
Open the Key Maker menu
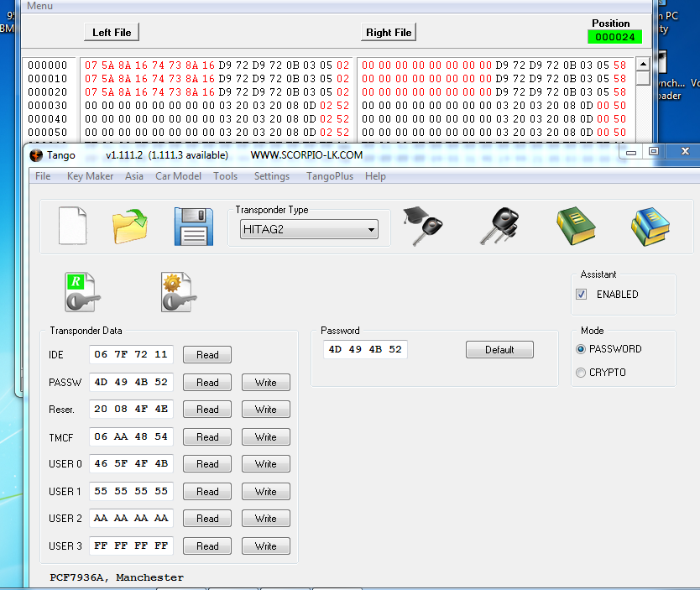[90, 176]
